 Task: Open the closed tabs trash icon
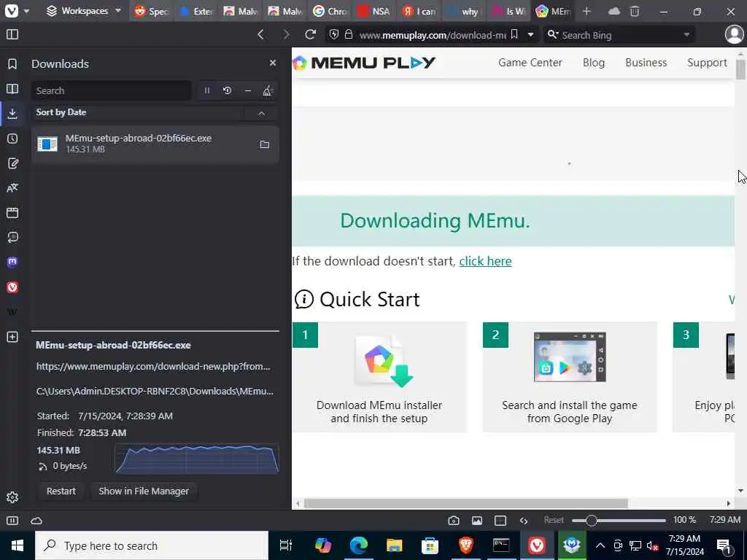tap(635, 12)
